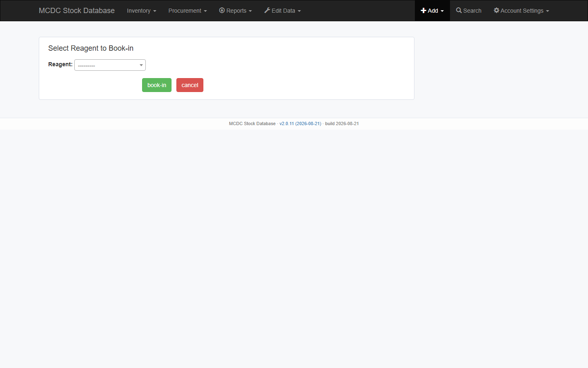Image resolution: width=588 pixels, height=368 pixels.
Task: Click the download icon beside Reports
Action: pos(222,10)
